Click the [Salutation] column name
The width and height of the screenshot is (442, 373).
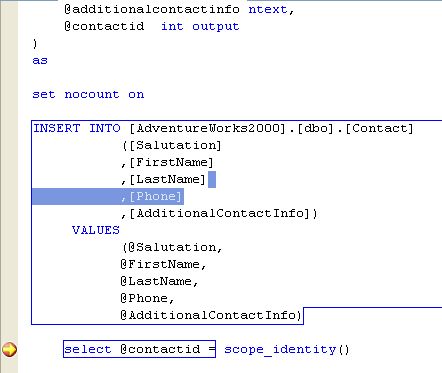(175, 146)
